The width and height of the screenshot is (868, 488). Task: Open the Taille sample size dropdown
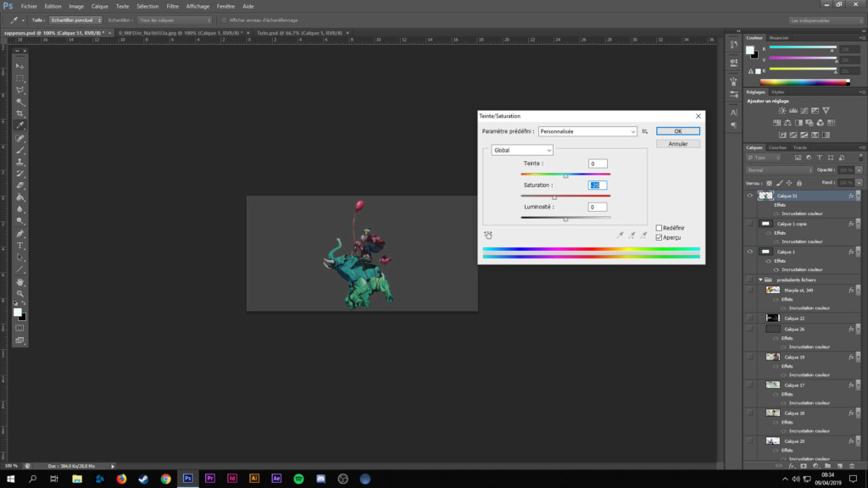click(75, 20)
